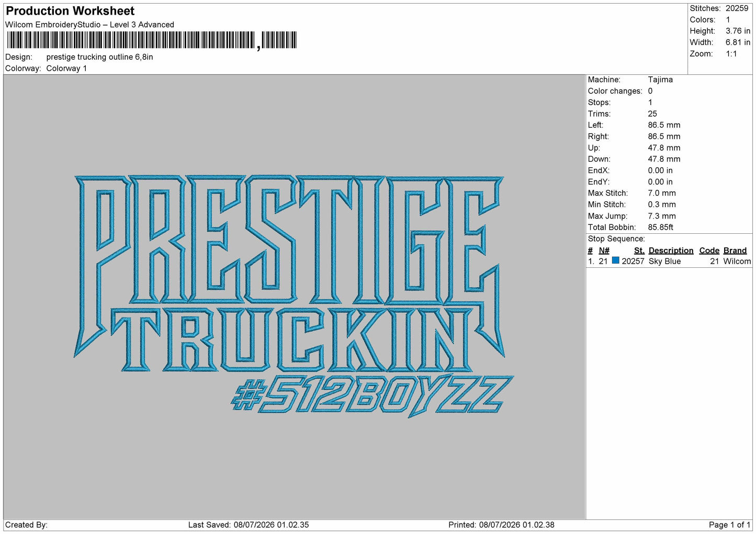The image size is (756, 534).
Task: Click the 'Printed: 08/07/2026 01.02.38' text
Action: pyautogui.click(x=501, y=525)
